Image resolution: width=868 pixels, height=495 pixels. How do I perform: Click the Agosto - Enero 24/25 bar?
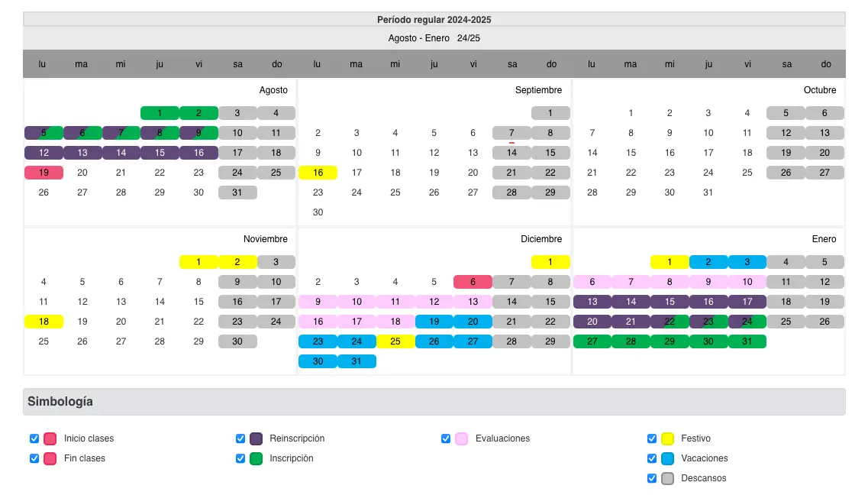pyautogui.click(x=434, y=38)
